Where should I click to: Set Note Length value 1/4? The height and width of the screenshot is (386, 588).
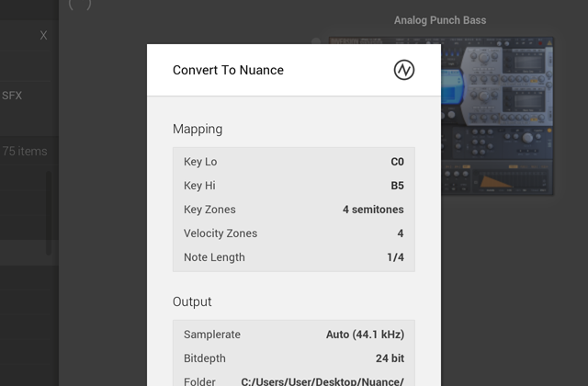point(395,257)
